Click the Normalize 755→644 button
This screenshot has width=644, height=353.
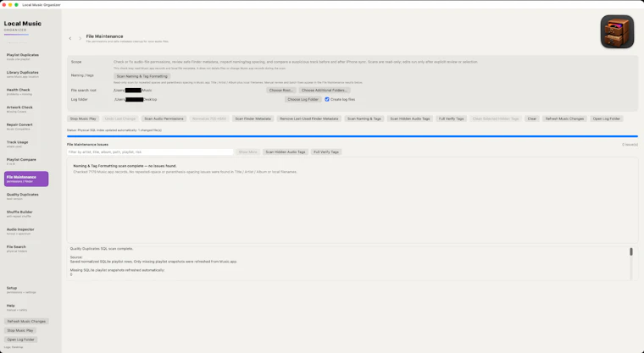(x=209, y=119)
